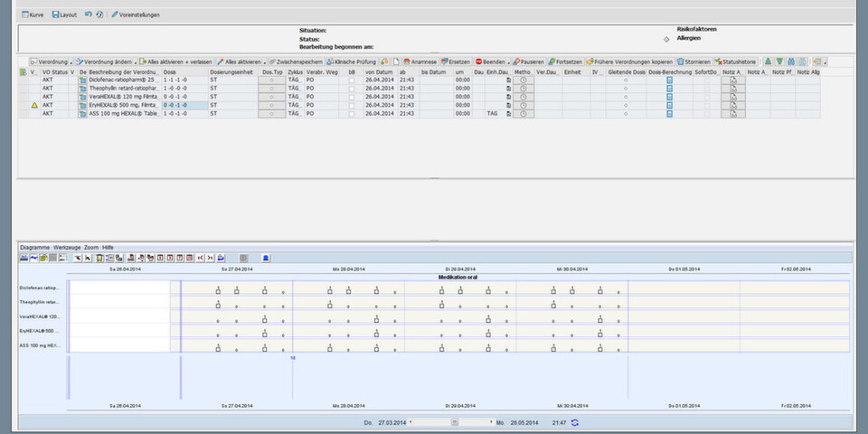
Task: Click Zwischenspeichern button
Action: click(x=296, y=62)
